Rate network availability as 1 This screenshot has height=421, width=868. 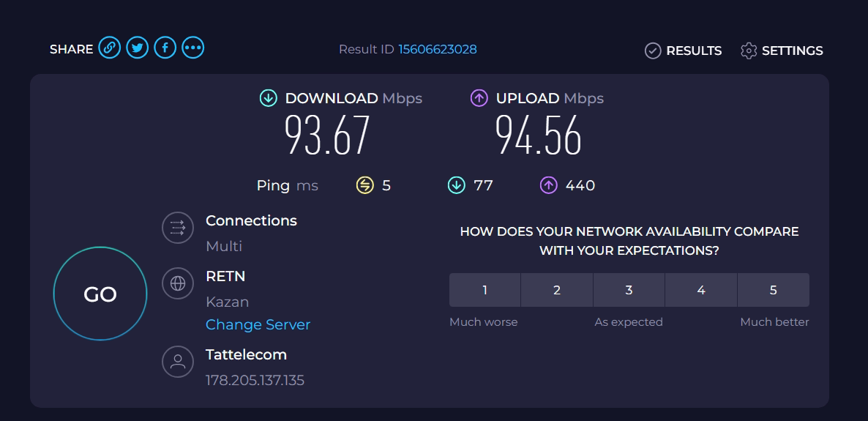pos(484,290)
